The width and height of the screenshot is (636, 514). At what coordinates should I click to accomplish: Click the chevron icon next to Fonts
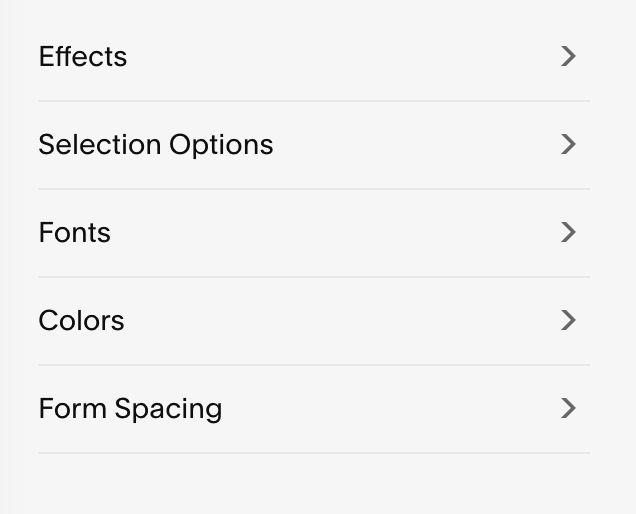[x=568, y=232]
